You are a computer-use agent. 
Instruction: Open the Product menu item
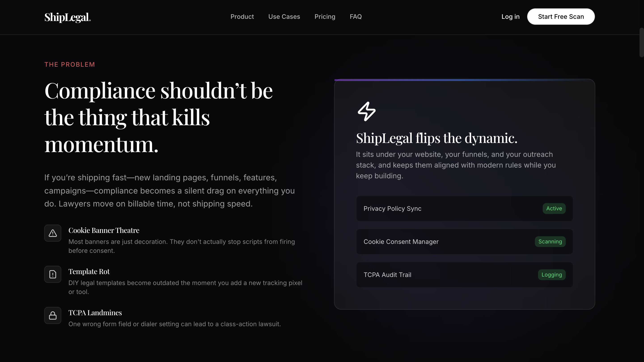coord(242,17)
